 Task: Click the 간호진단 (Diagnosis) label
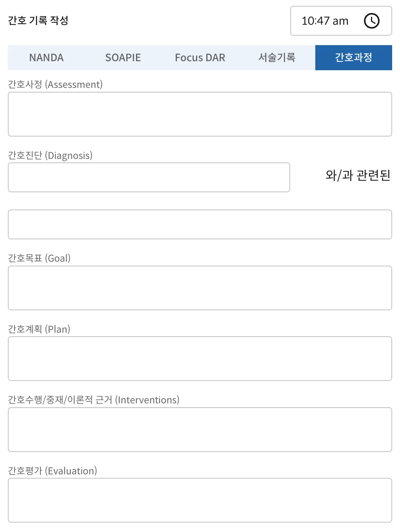coord(50,155)
